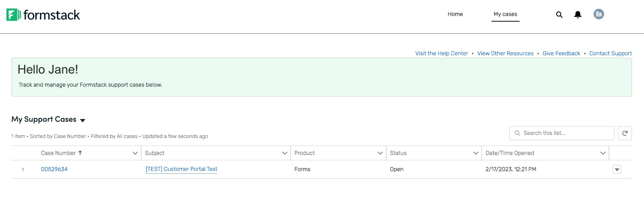The image size is (644, 197).
Task: Go to the Home tab
Action: pos(455,14)
